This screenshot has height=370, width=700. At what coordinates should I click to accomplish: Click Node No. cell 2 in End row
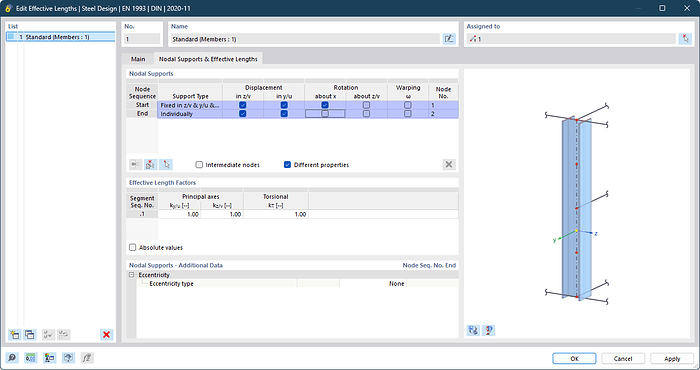coord(443,114)
